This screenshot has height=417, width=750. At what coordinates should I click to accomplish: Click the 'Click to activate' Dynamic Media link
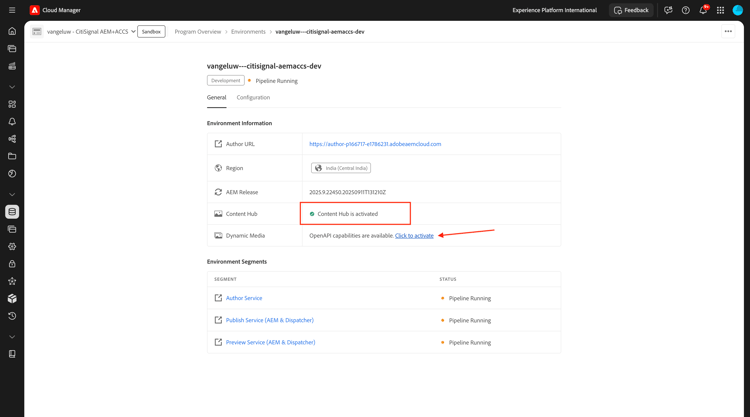tap(414, 236)
